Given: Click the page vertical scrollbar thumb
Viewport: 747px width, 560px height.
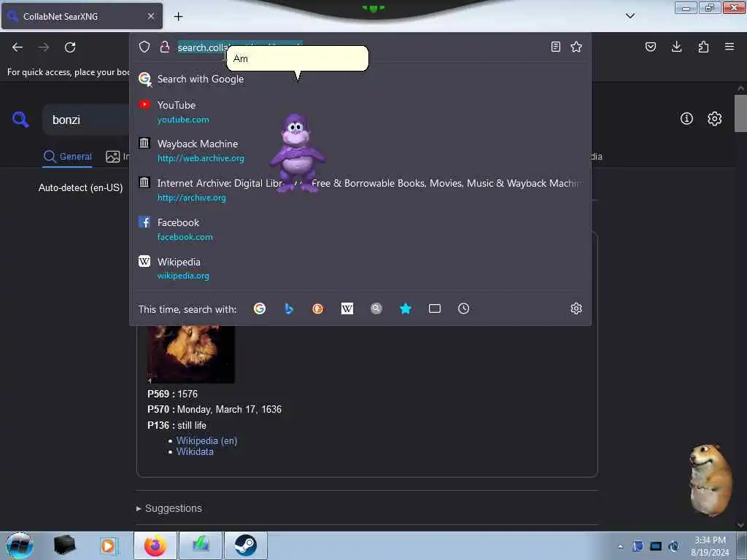Looking at the screenshot, I should point(740,113).
